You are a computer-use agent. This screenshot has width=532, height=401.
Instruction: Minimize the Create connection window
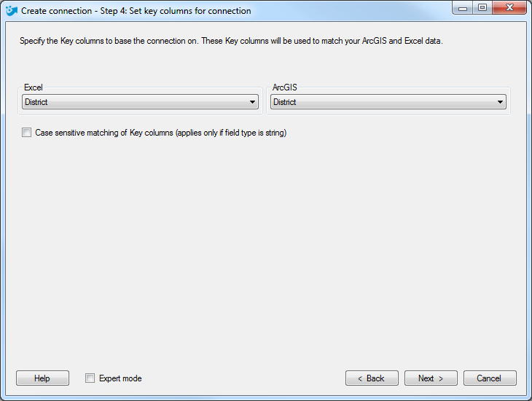point(463,8)
